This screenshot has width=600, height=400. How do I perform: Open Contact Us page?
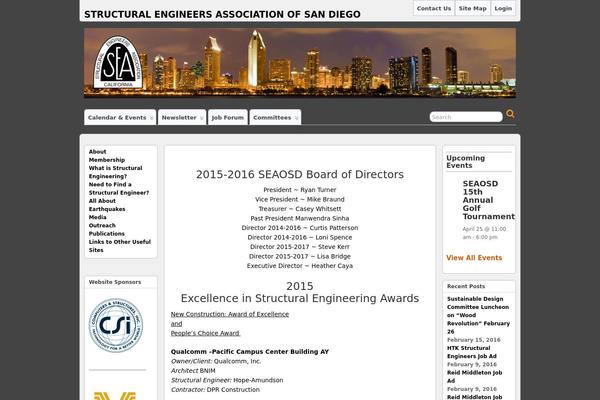[x=434, y=8]
